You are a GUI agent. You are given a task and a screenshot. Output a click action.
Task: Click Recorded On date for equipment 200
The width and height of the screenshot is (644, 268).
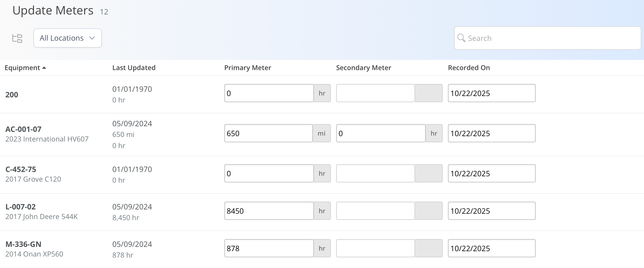pyautogui.click(x=492, y=93)
